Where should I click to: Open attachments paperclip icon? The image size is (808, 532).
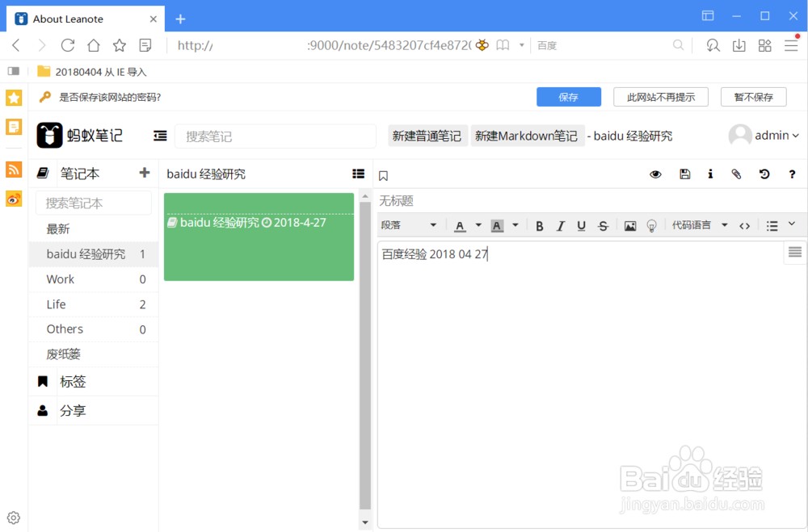[x=736, y=174]
